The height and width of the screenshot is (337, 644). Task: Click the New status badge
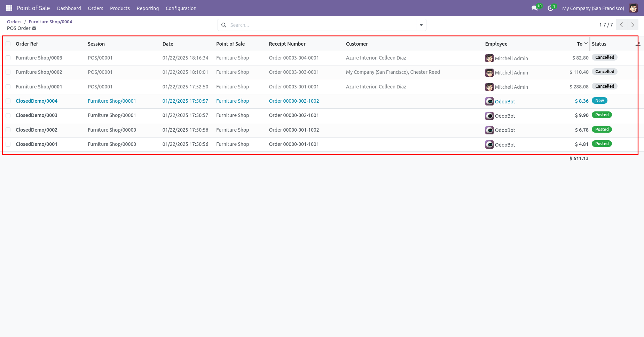pos(599,101)
